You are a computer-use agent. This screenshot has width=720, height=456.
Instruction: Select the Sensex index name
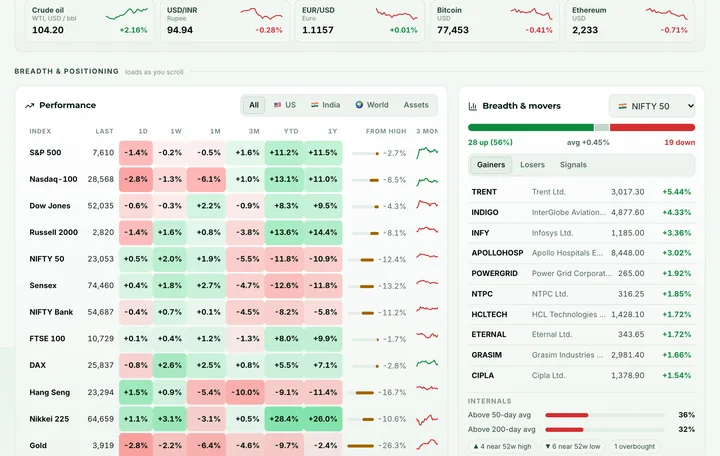(x=43, y=286)
